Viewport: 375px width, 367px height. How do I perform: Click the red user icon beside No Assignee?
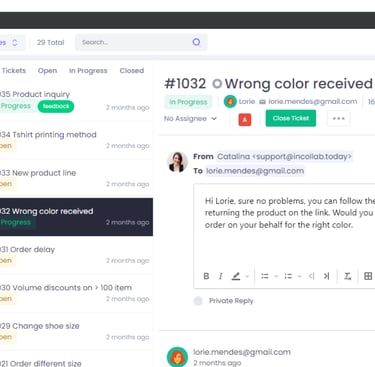coord(245,119)
